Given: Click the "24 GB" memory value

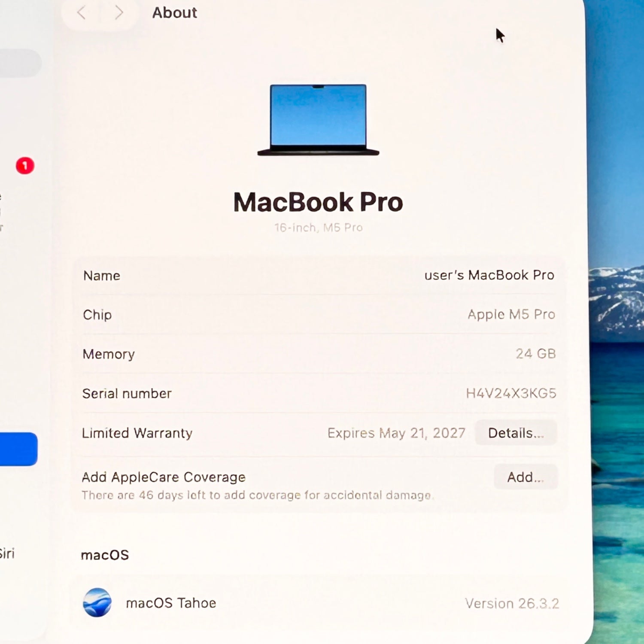Looking at the screenshot, I should pyautogui.click(x=536, y=354).
